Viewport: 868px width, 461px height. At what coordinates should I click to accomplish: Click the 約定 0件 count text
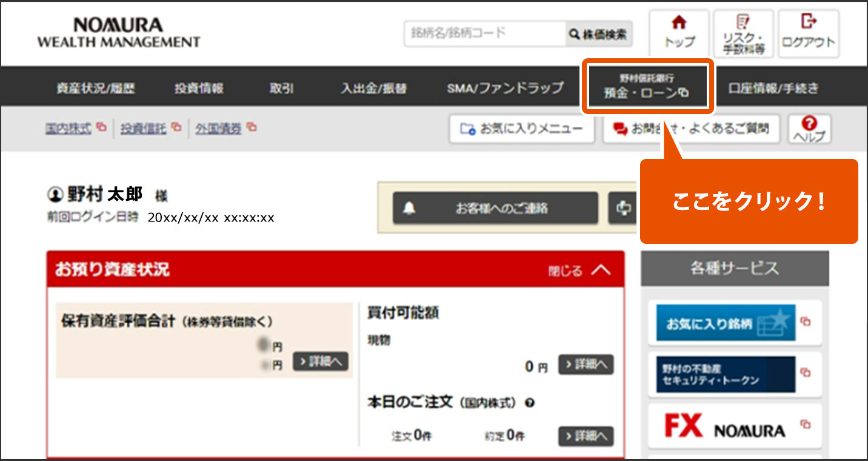[x=504, y=436]
